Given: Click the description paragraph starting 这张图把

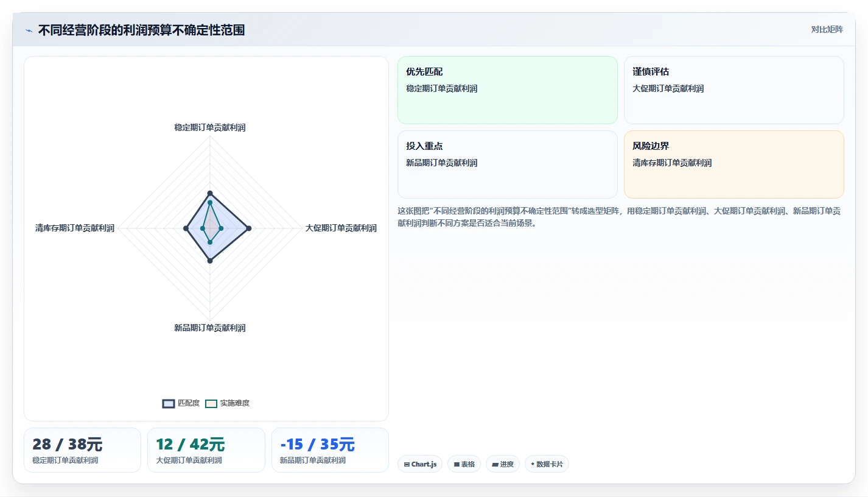Looking at the screenshot, I should [619, 217].
